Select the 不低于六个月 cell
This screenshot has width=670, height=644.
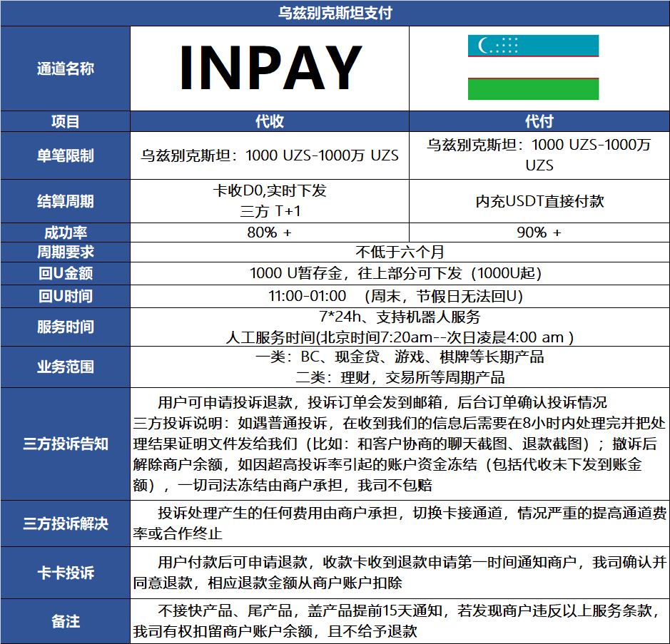click(399, 252)
